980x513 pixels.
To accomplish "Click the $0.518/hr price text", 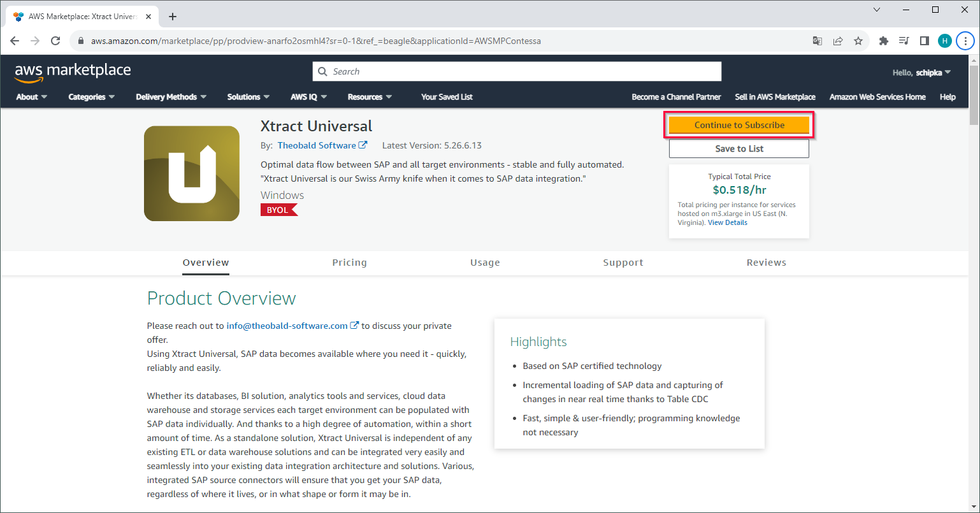I will (x=739, y=190).
